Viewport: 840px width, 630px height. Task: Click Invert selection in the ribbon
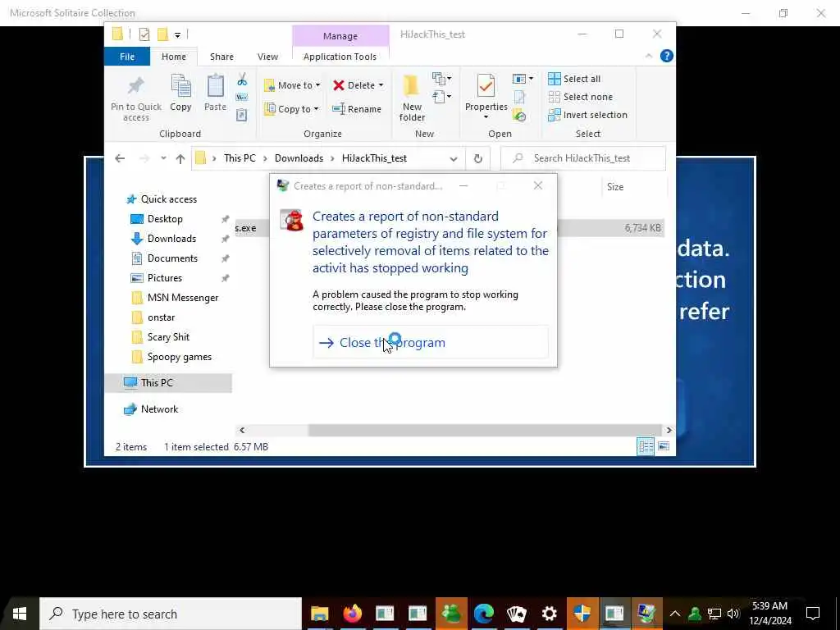coord(587,115)
